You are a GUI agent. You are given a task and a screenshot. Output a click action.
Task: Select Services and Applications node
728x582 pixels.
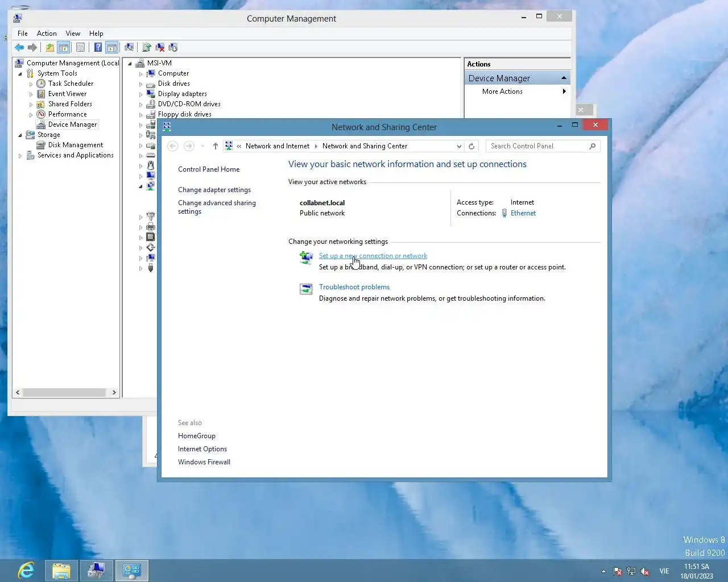pos(75,155)
